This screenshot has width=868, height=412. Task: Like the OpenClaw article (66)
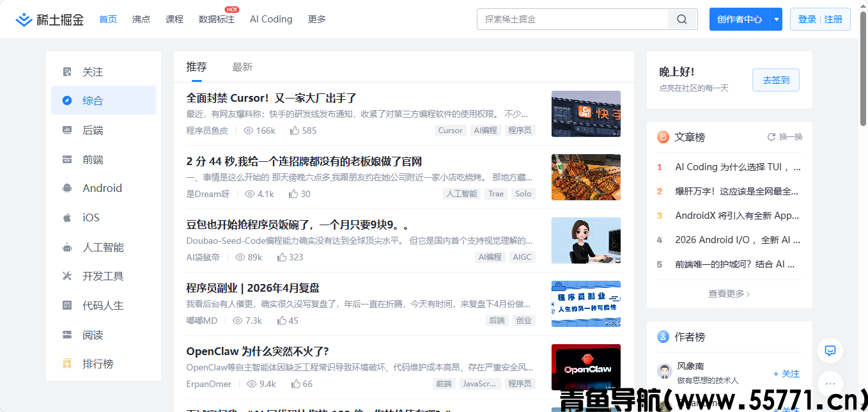click(296, 384)
